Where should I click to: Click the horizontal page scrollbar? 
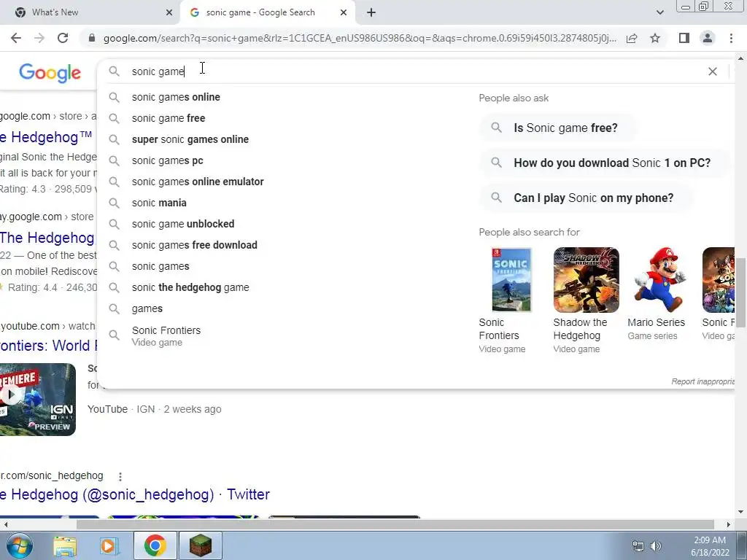click(395, 525)
